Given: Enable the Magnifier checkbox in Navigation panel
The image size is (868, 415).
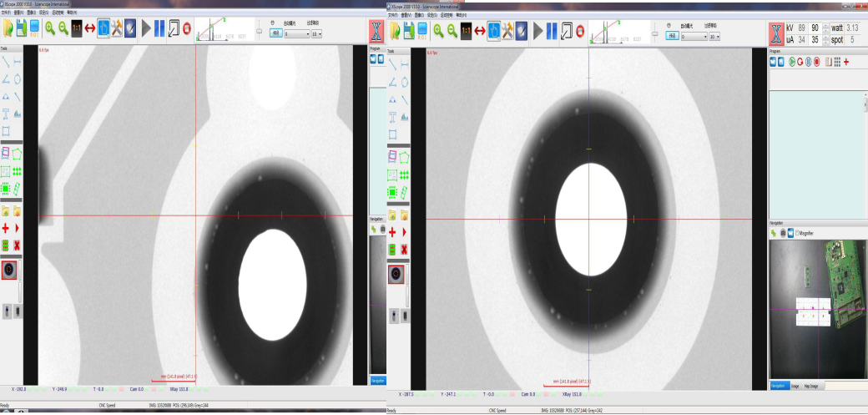Looking at the screenshot, I should tap(797, 233).
